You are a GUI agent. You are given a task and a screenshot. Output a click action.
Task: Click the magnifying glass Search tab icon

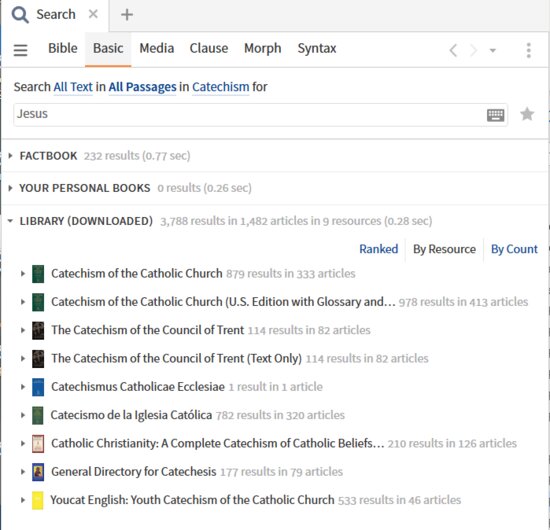(20, 15)
